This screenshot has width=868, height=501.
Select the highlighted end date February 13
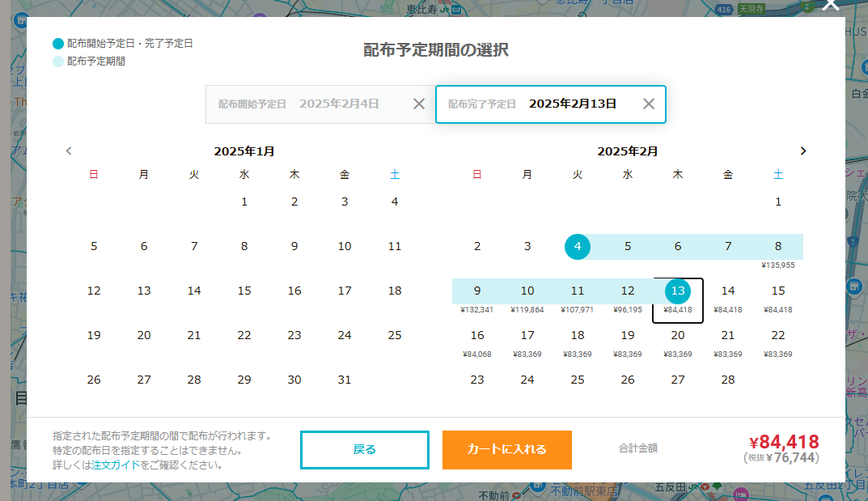point(678,291)
